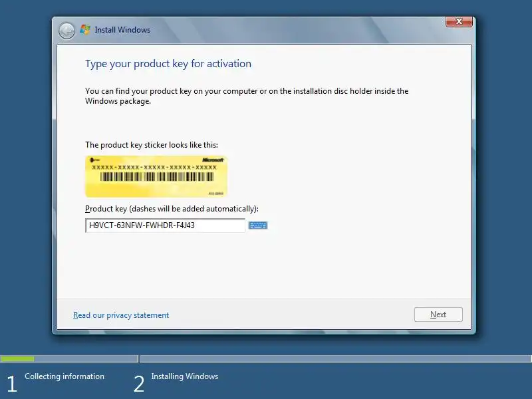Click the 'You can find your product key' paragraph
This screenshot has height=399, width=532.
pos(247,96)
